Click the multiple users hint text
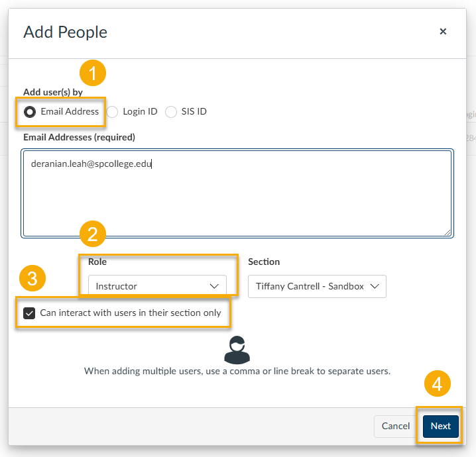 point(237,371)
